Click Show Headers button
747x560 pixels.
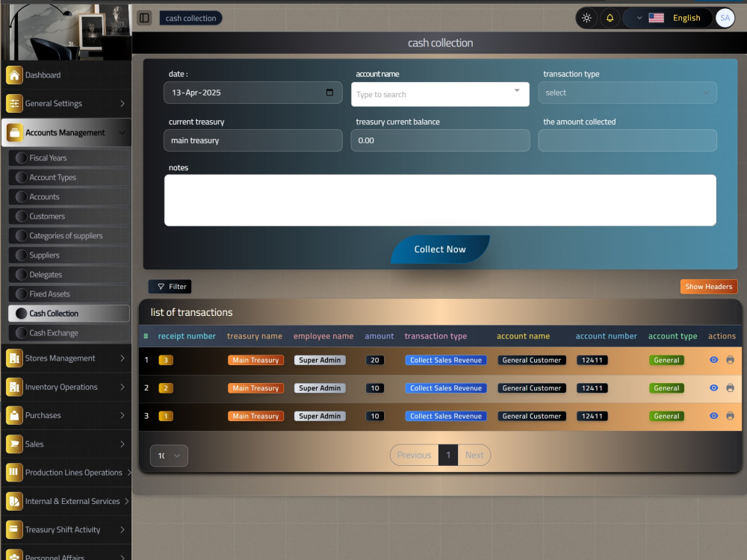(x=708, y=287)
